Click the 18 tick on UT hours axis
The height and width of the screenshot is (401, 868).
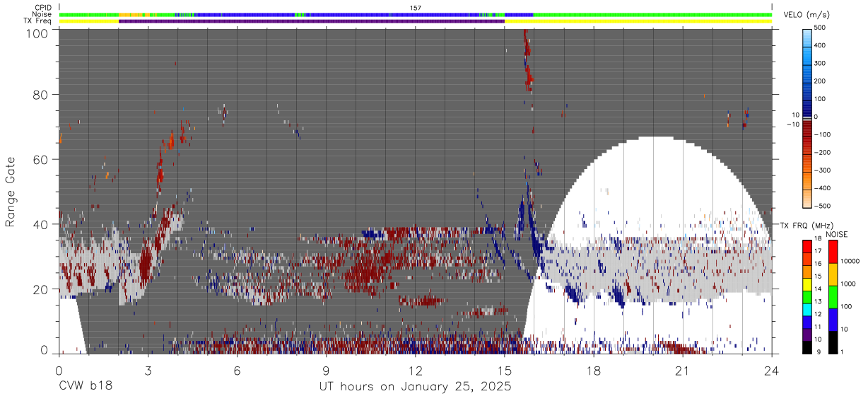594,370
